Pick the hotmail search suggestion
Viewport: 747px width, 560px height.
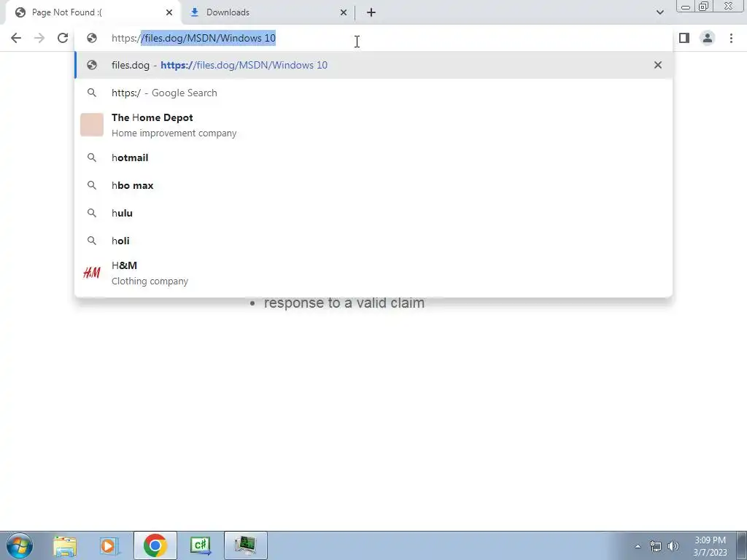click(373, 157)
